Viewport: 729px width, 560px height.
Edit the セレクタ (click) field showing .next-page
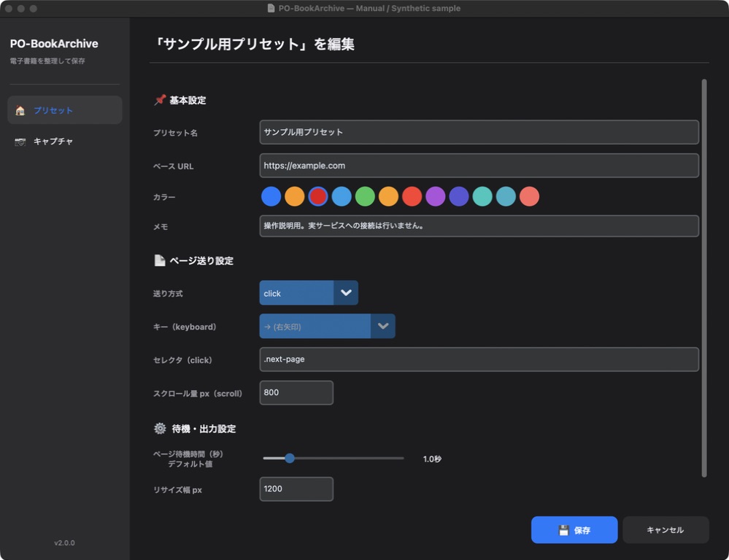point(479,359)
